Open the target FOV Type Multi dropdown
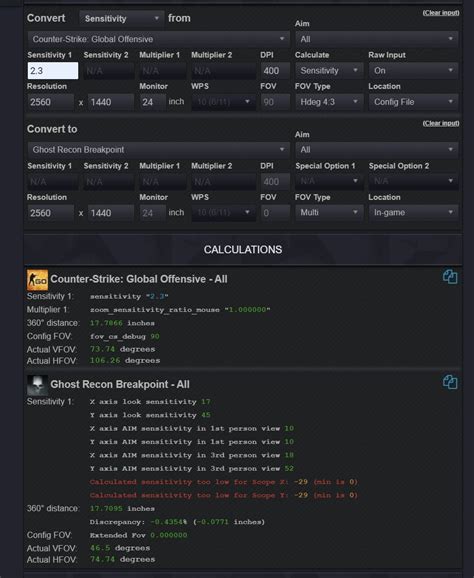Viewport: 474px width, 578px height. pyautogui.click(x=329, y=212)
